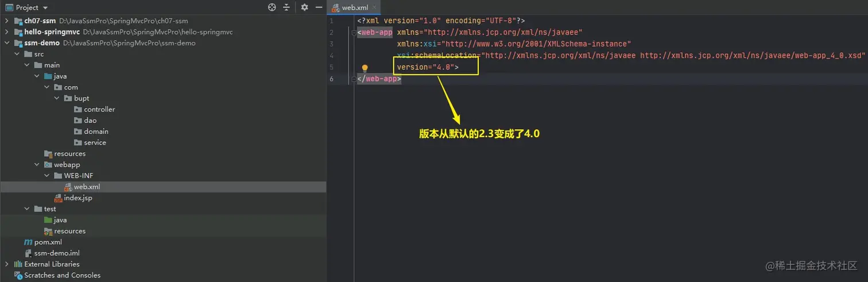868x282 pixels.
Task: Click the test resources folder icon
Action: pos(48,231)
